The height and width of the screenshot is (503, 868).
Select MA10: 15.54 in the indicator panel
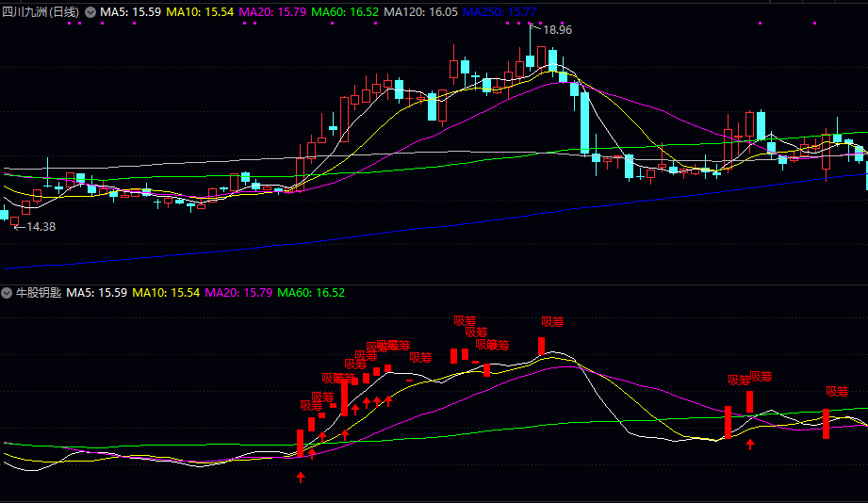click(166, 293)
